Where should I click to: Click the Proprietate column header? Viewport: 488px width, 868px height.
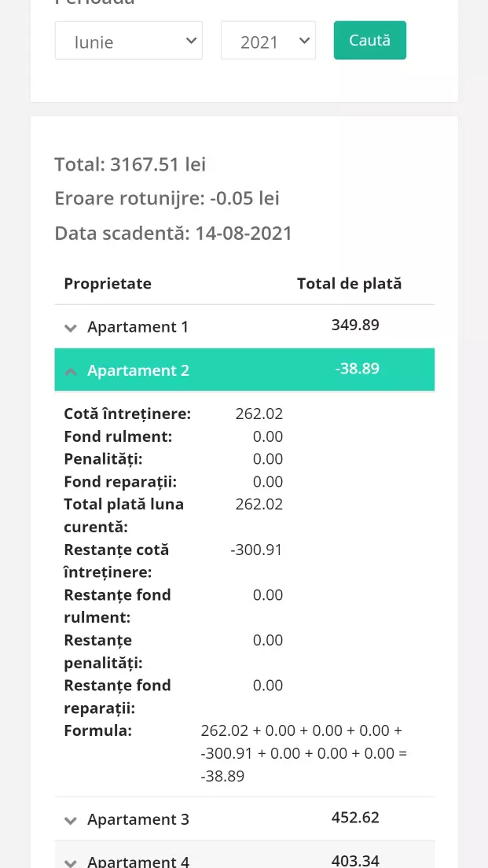click(x=108, y=284)
